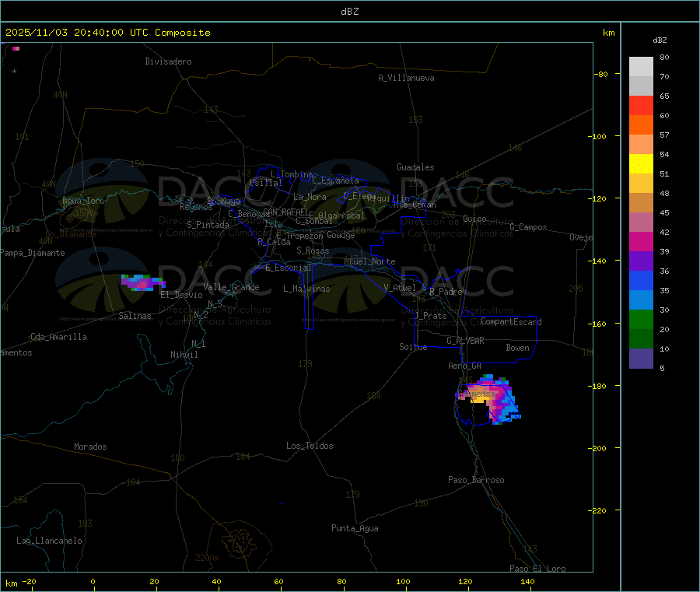
Task: Click the 'R_Padre' map label
Action: click(446, 292)
